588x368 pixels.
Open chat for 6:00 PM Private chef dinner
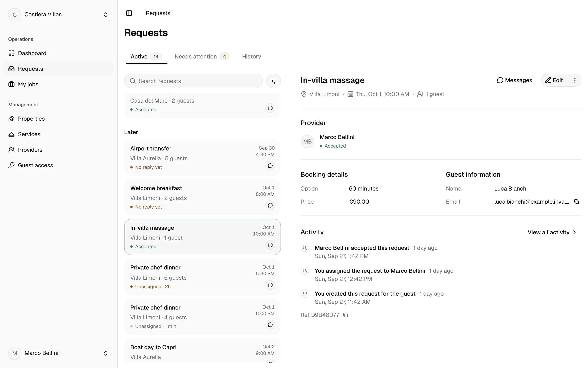[x=270, y=325]
